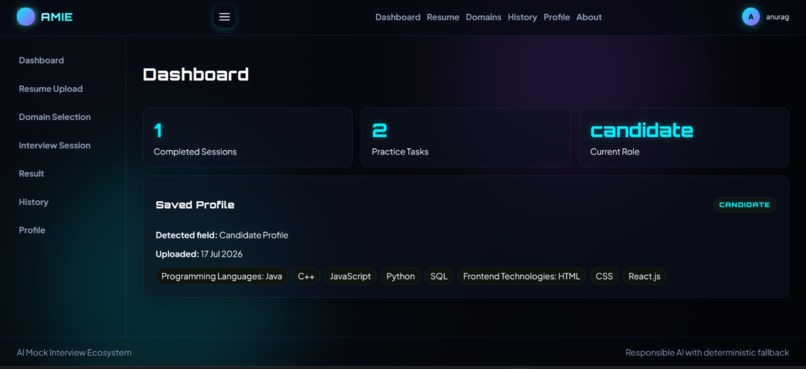Open the anurag user avatar
806x369 pixels.
[750, 17]
